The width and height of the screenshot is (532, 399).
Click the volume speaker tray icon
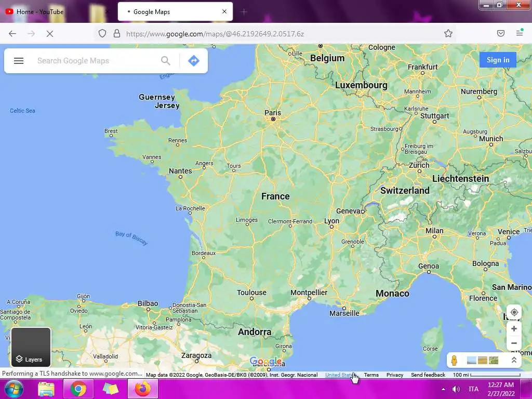tap(456, 389)
